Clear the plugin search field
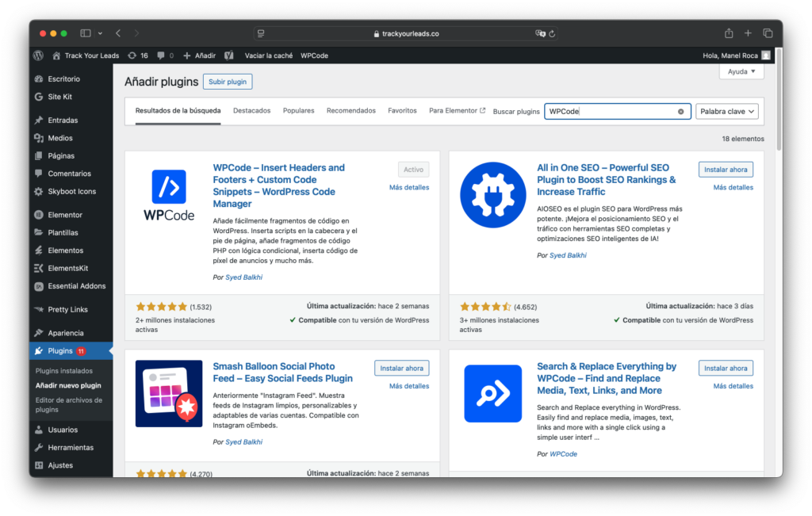 point(681,111)
